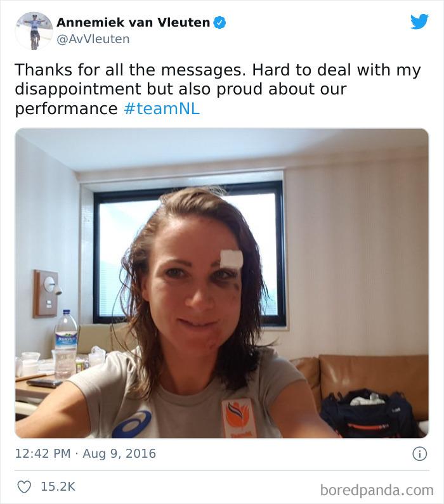The width and height of the screenshot is (444, 504).
Task: Click the Twitter bird logo
Action: [x=419, y=22]
